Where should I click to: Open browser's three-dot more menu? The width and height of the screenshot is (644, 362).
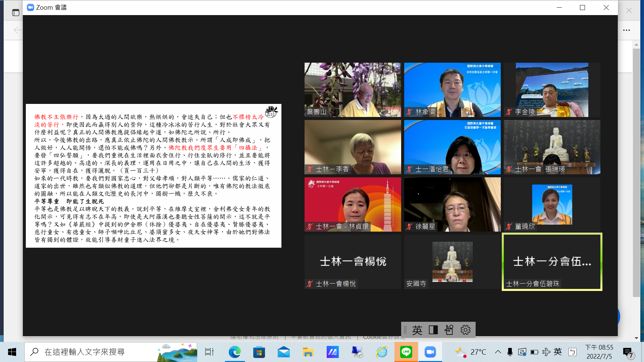(x=626, y=30)
